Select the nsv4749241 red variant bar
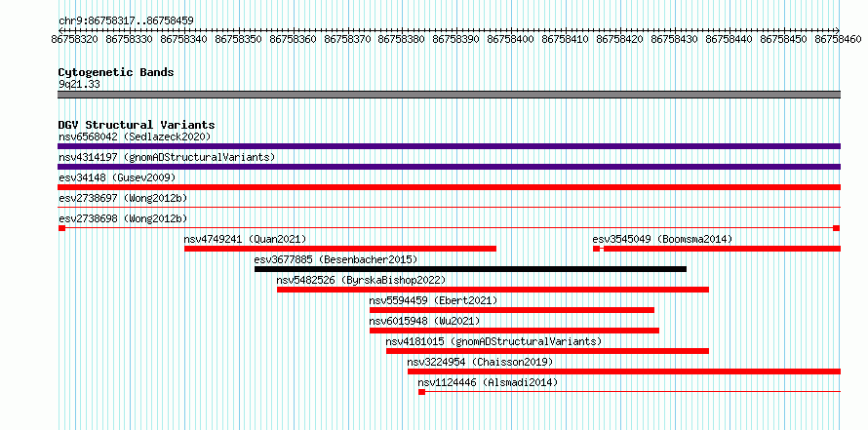This screenshot has width=868, height=430. [340, 249]
